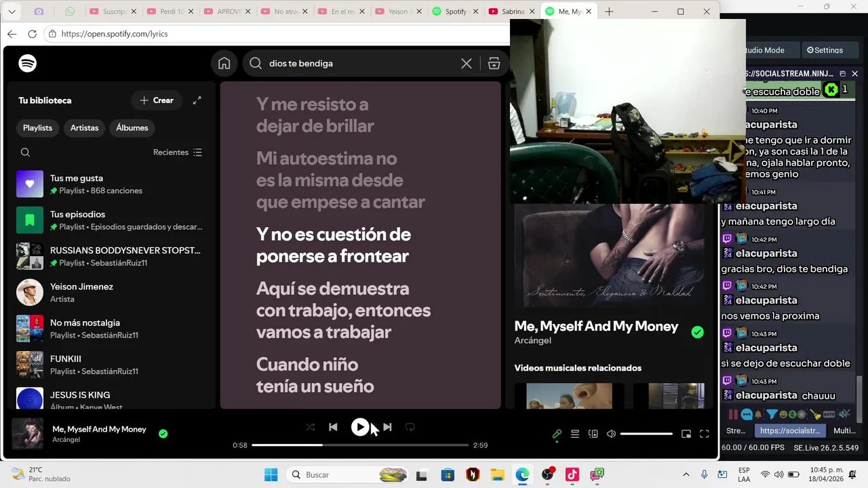Adjust the volume slider

point(646,434)
